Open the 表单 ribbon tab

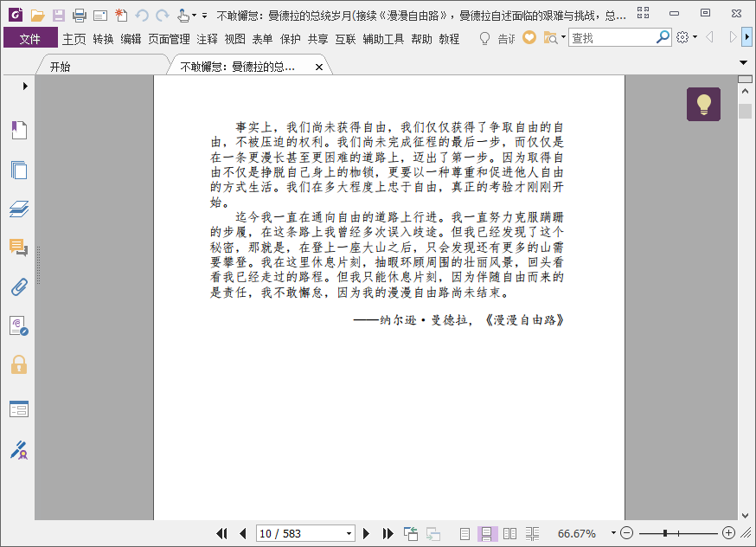pyautogui.click(x=262, y=39)
